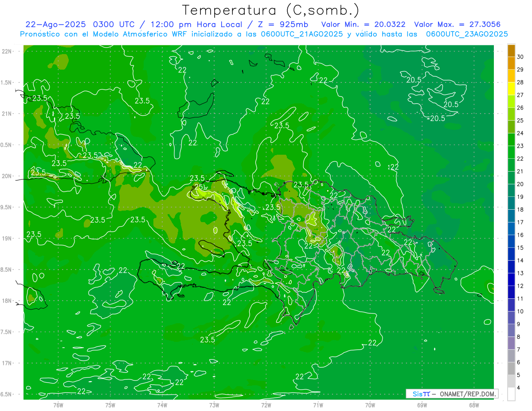The width and height of the screenshot is (532, 411).
Task: Click the white legend swatch below 4
Action: [511, 394]
